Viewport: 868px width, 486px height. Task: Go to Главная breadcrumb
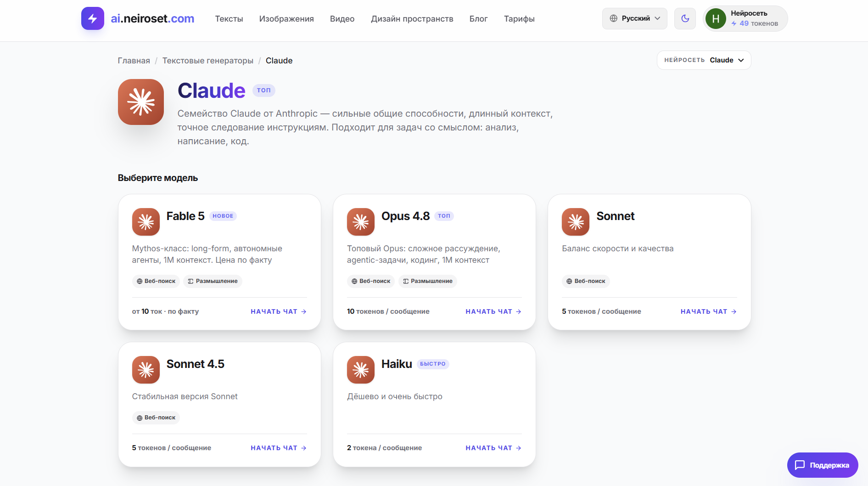click(x=134, y=61)
